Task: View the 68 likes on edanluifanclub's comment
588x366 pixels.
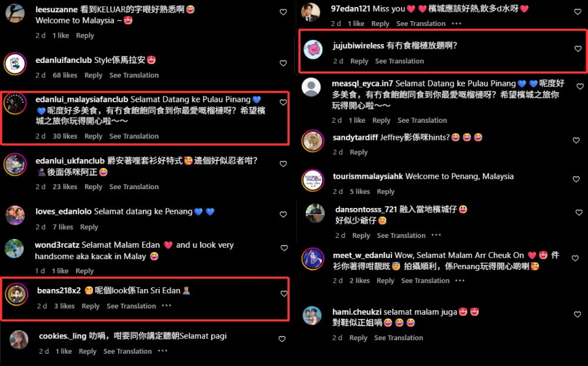Action: [x=65, y=75]
